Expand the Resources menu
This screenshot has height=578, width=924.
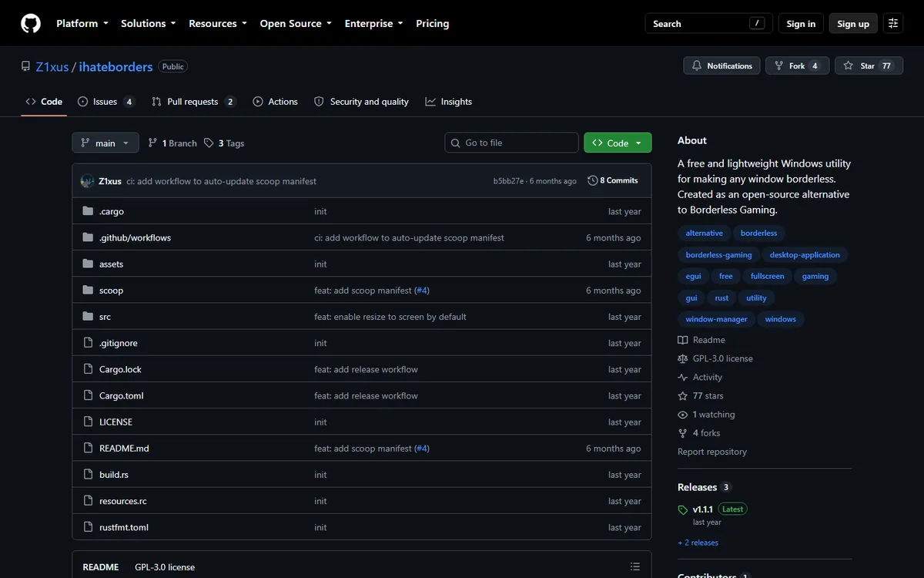[x=218, y=24]
